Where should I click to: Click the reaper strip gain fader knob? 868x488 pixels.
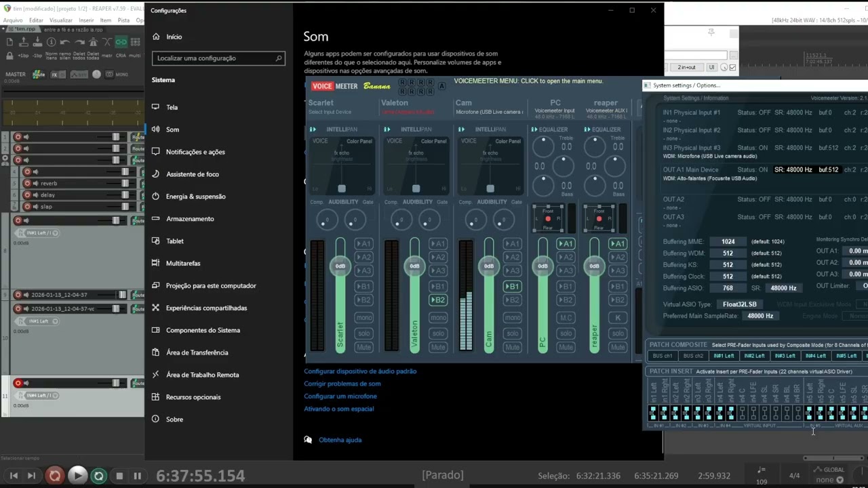595,266
